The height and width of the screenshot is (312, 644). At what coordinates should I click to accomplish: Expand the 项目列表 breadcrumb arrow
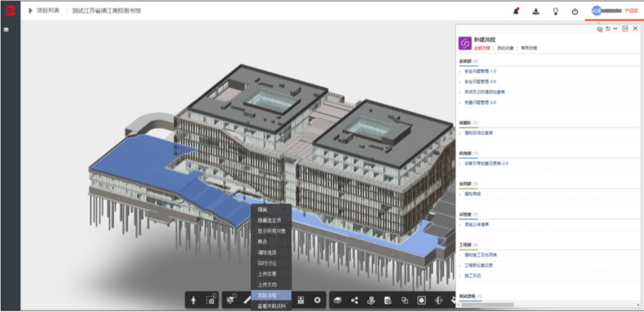[30, 11]
